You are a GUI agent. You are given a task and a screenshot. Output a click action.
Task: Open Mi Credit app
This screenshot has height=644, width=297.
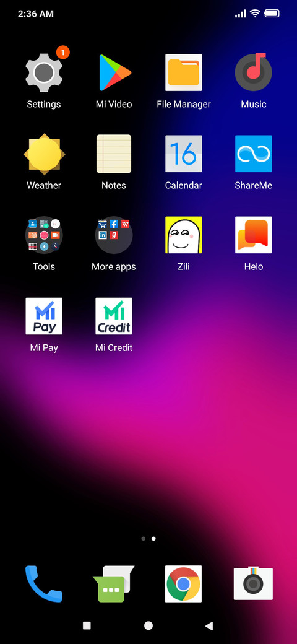point(114,316)
